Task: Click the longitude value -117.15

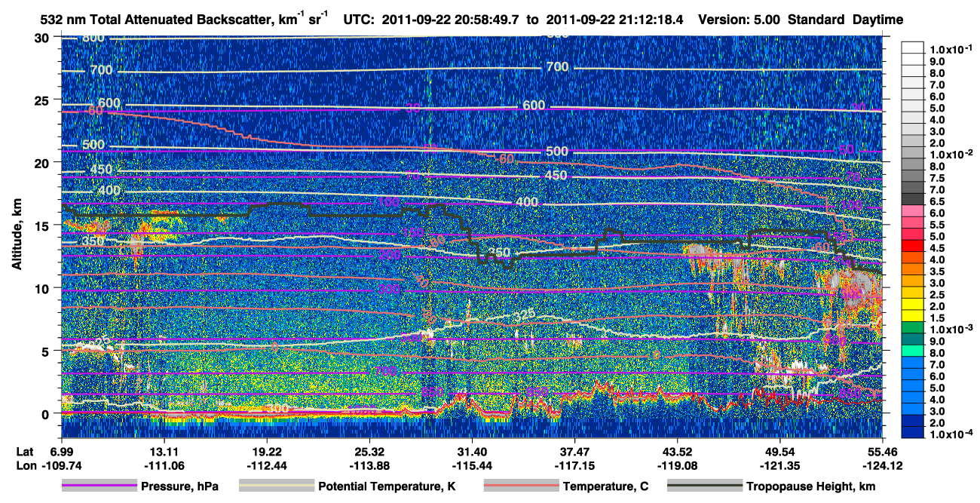Action: pos(574,465)
